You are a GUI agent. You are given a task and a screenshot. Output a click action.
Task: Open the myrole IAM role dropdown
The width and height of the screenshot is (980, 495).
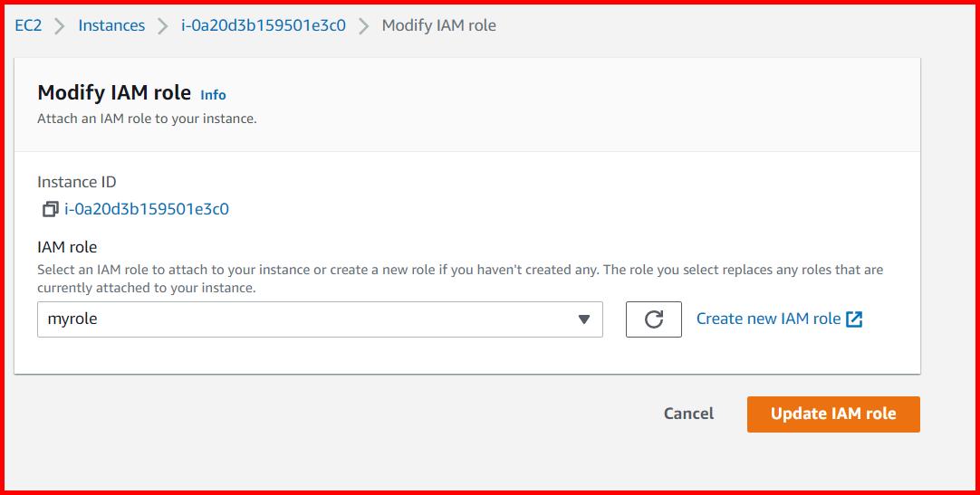click(320, 319)
